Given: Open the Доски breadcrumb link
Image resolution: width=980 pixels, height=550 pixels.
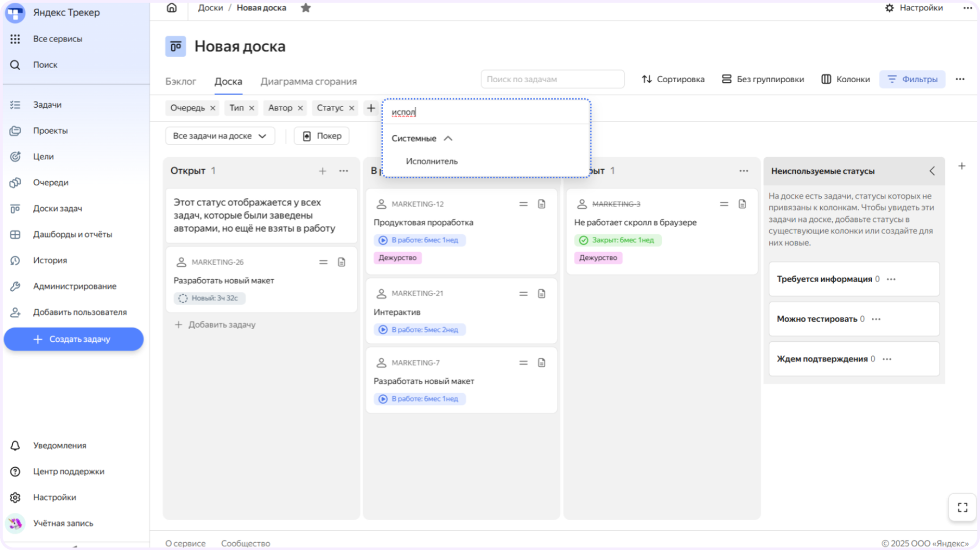Looking at the screenshot, I should tap(210, 8).
